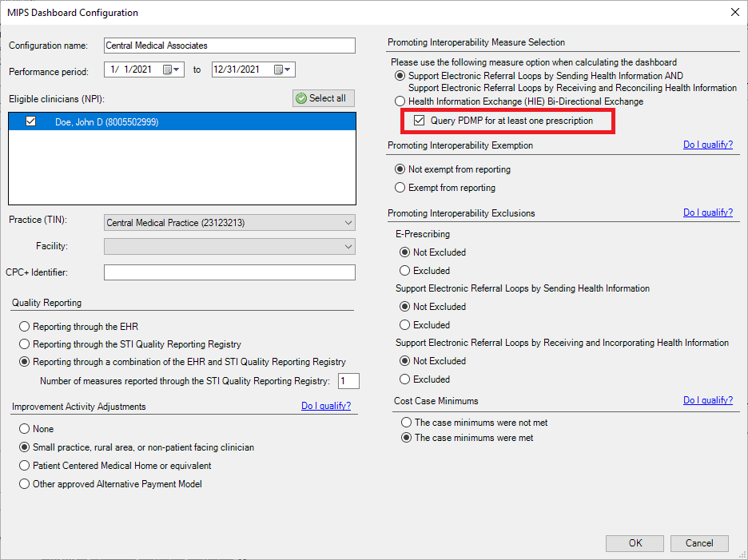748x560 pixels.
Task: Choose Not Excluded for Sending Health Information
Action: (404, 306)
